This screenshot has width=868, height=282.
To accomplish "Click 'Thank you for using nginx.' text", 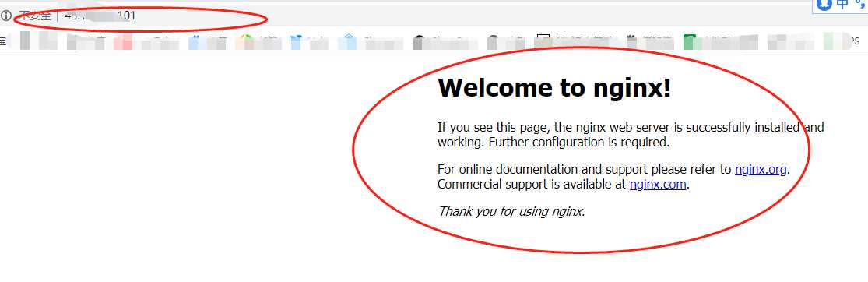I will pyautogui.click(x=511, y=211).
